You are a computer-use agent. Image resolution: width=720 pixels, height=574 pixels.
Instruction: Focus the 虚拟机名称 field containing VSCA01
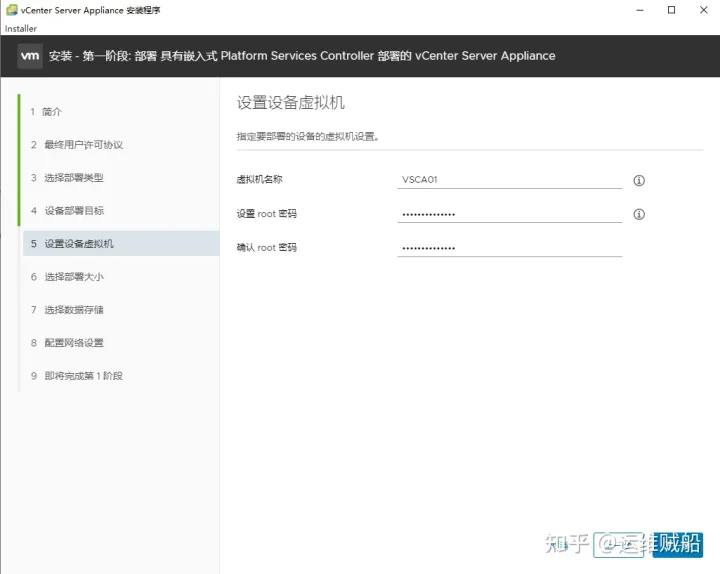tap(509, 180)
